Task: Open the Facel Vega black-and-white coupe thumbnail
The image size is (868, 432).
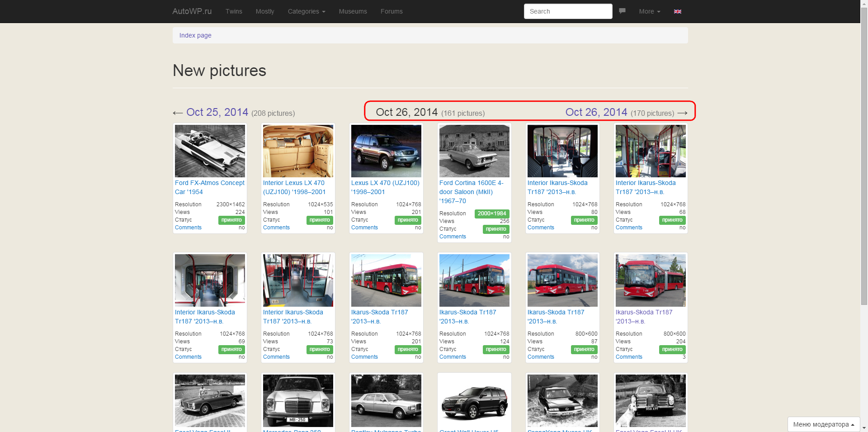Action: (x=210, y=401)
